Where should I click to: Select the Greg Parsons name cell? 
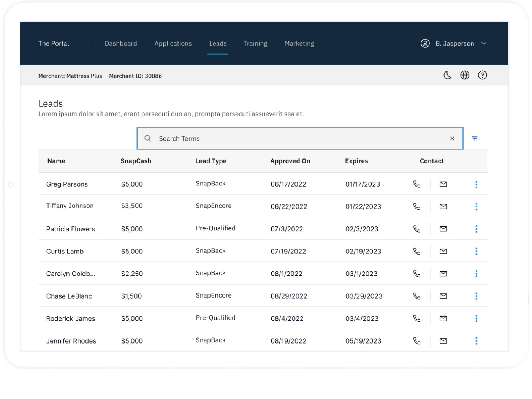click(67, 184)
